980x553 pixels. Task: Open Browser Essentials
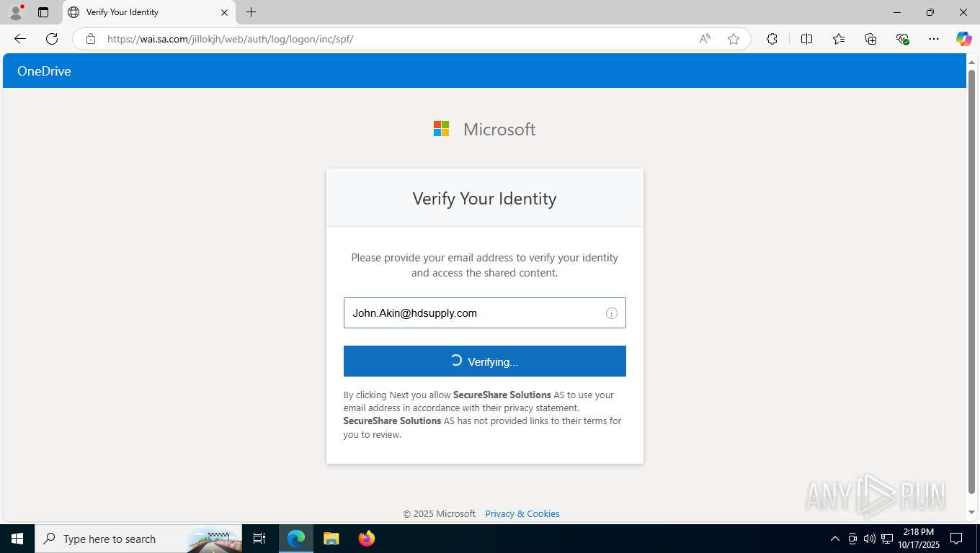pyautogui.click(x=902, y=39)
